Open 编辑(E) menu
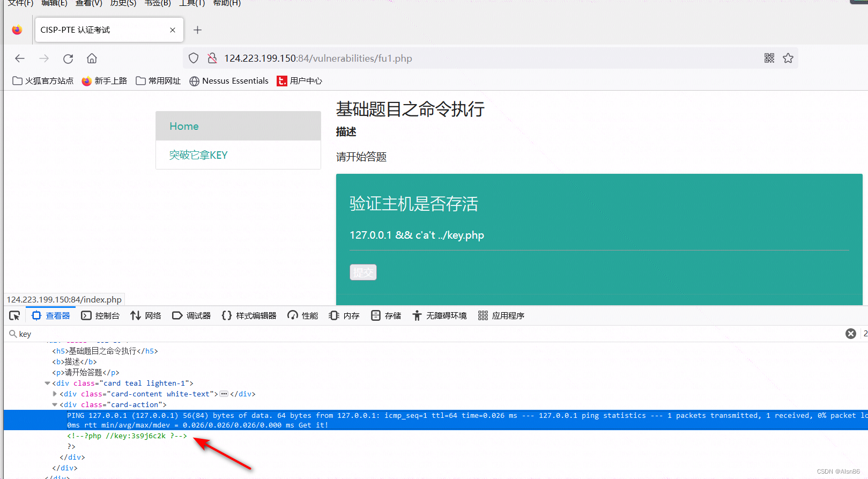The width and height of the screenshot is (868, 479). (54, 3)
